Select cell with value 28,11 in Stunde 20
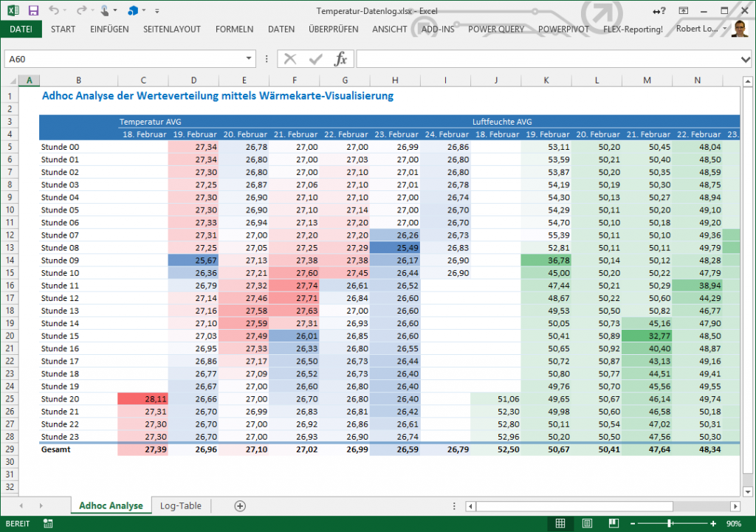The height and width of the screenshot is (532, 756). 142,398
